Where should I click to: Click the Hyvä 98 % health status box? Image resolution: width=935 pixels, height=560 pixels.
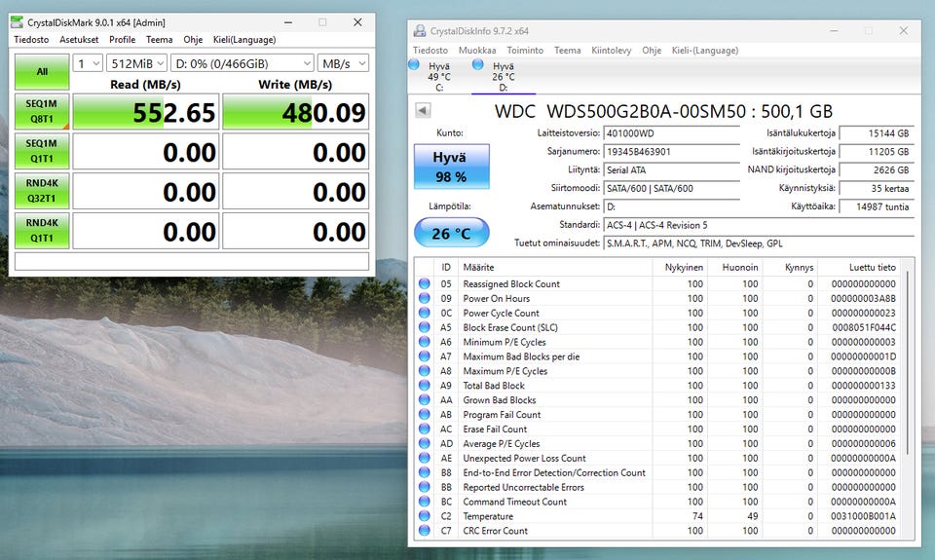(x=451, y=167)
